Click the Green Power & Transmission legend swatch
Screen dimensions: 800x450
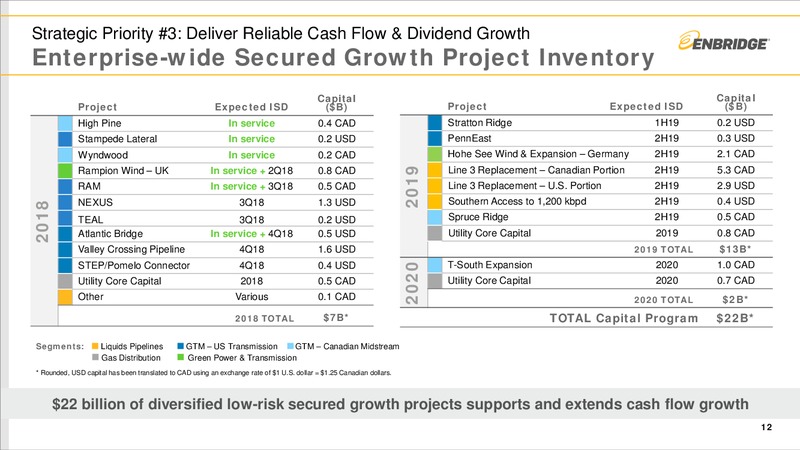[180, 358]
